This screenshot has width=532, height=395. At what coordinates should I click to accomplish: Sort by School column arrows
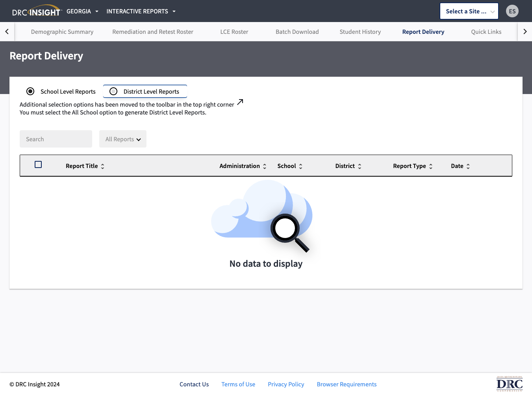301,166
